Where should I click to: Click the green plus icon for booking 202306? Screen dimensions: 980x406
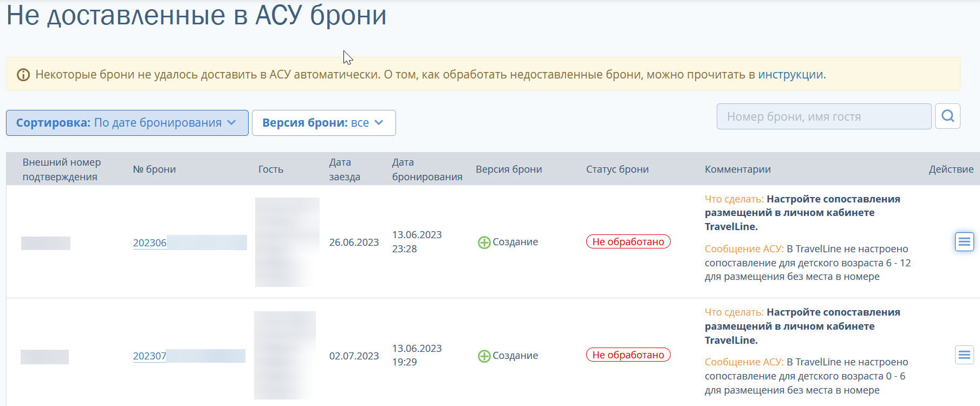coord(484,243)
